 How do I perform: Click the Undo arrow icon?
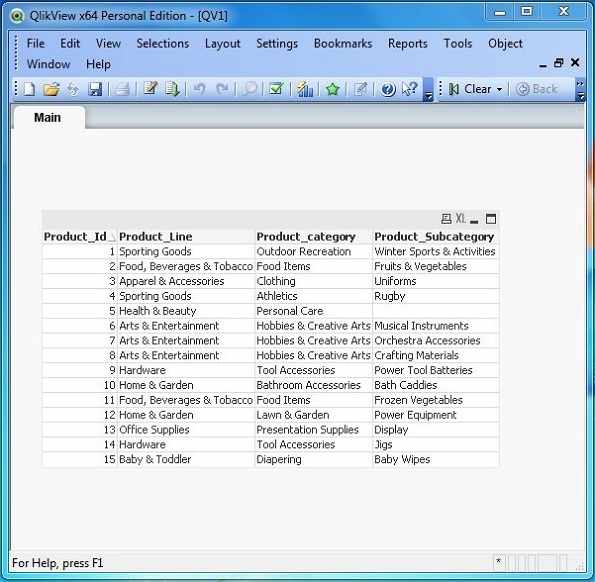click(199, 89)
